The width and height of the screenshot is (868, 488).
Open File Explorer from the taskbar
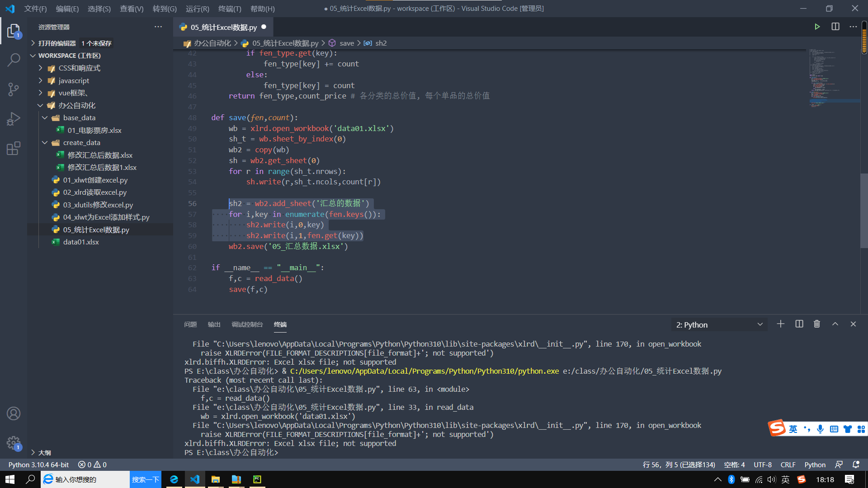(216, 479)
